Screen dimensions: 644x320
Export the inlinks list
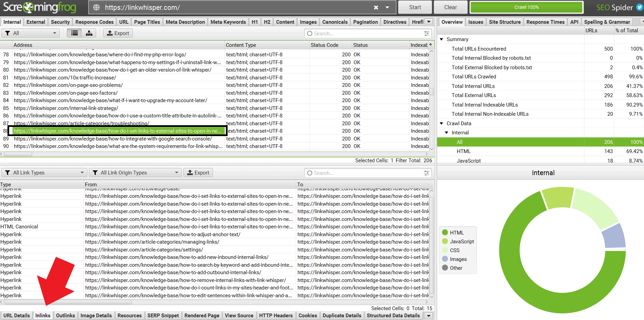(x=198, y=173)
